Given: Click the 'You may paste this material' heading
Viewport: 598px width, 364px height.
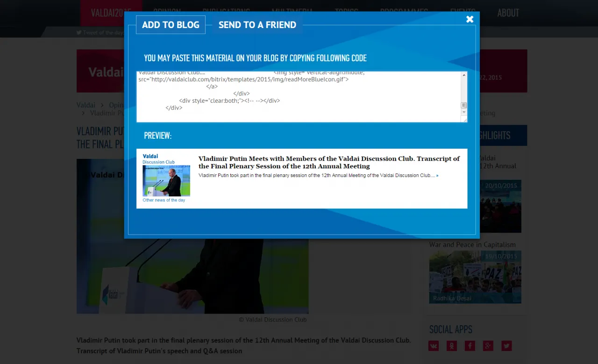Looking at the screenshot, I should (255, 58).
